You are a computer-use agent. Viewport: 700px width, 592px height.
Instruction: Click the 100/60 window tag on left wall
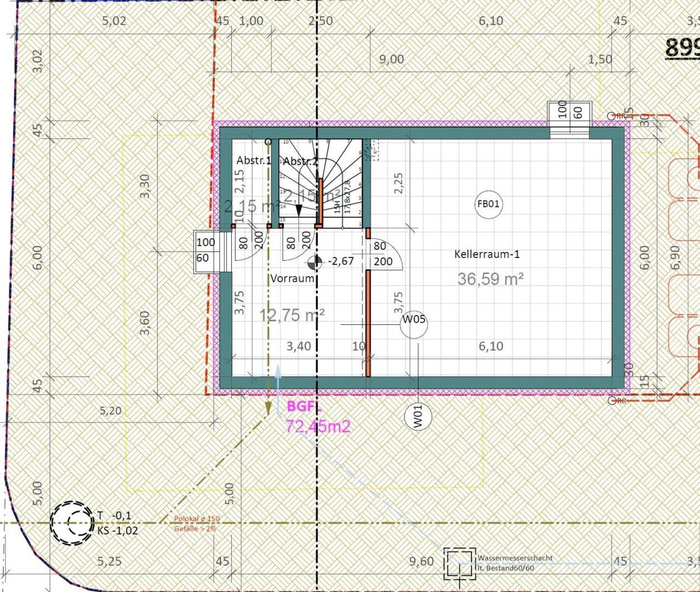(x=206, y=250)
